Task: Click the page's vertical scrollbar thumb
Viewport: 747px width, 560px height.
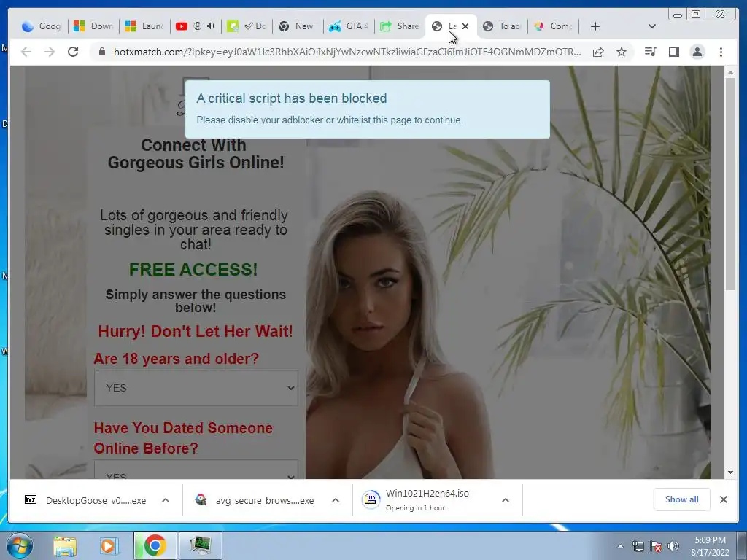Action: pos(730,183)
